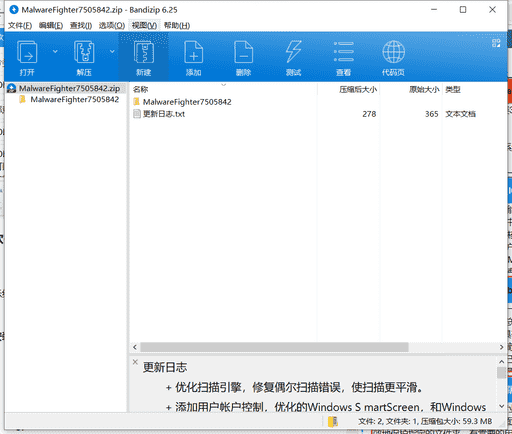Screen dimensions: 512x434
Task: Close the preview pane with X
Action: 135,362
